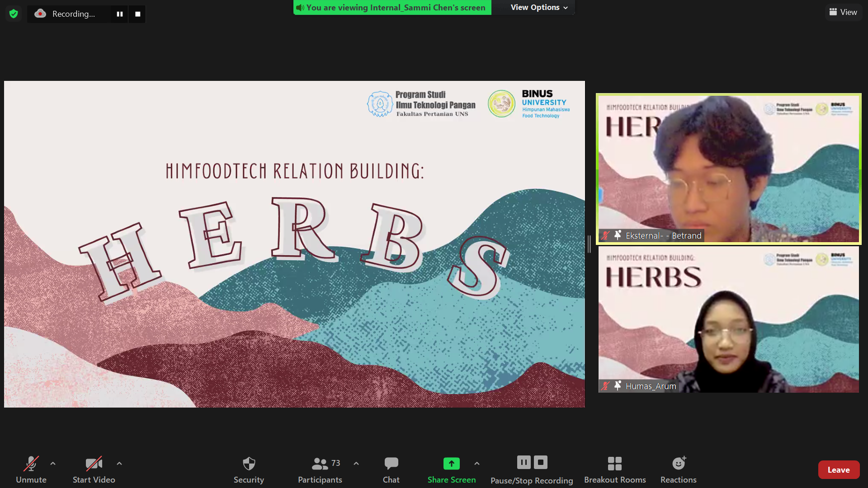Click the HIMFOODTECH RELATION BUILDING title text
The width and height of the screenshot is (868, 488).
(x=294, y=171)
